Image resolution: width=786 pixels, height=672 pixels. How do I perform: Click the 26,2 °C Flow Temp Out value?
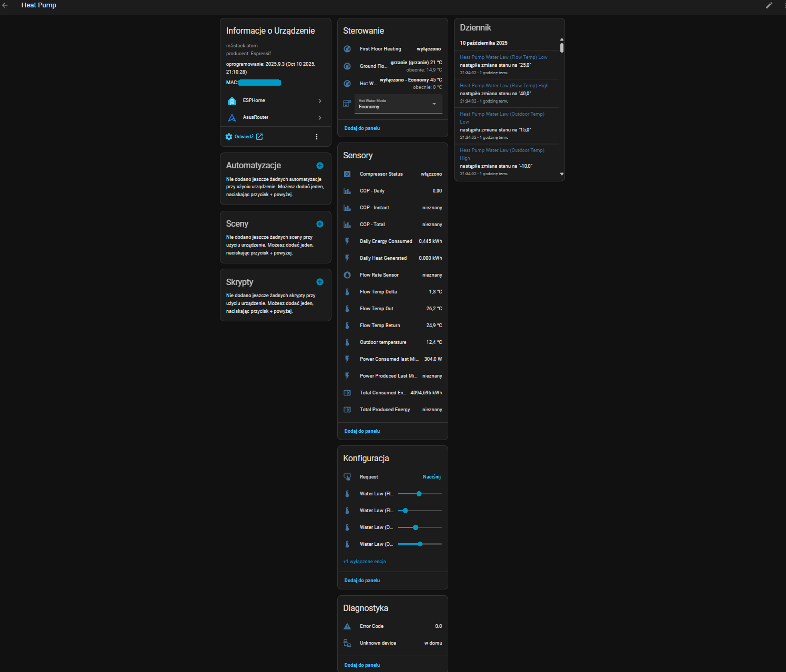pos(434,309)
